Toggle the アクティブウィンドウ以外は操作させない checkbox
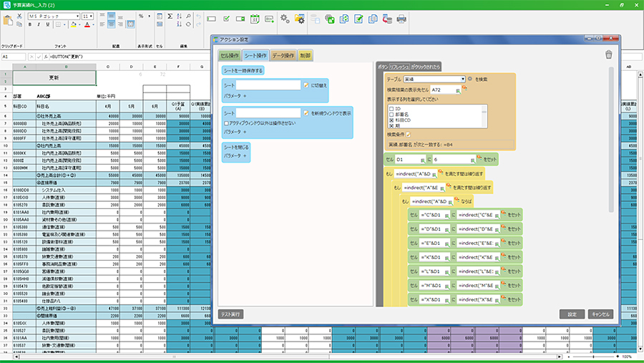The image size is (644, 363). click(227, 122)
